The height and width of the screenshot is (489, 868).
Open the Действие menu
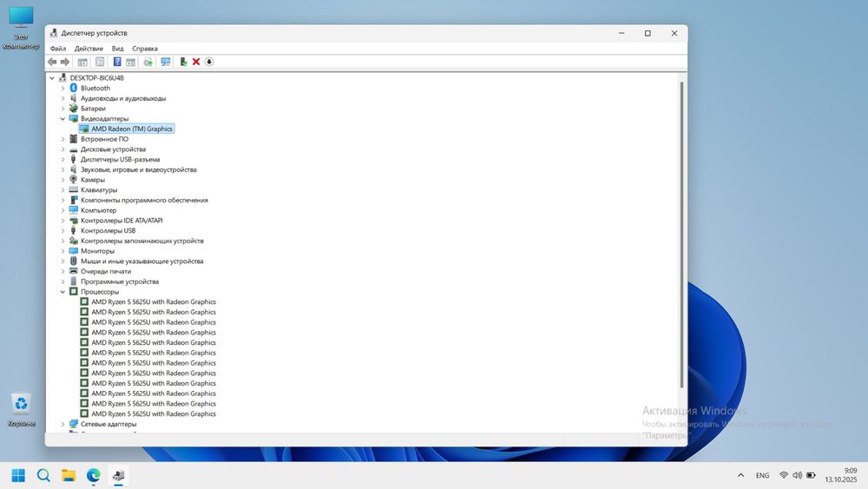[89, 49]
